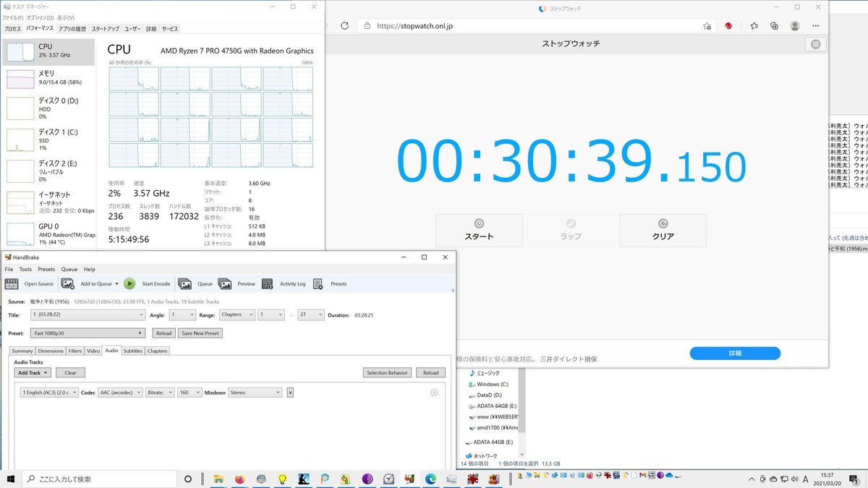Open the audio bitrate 160 dropdown
The image size is (868, 488).
(x=190, y=393)
